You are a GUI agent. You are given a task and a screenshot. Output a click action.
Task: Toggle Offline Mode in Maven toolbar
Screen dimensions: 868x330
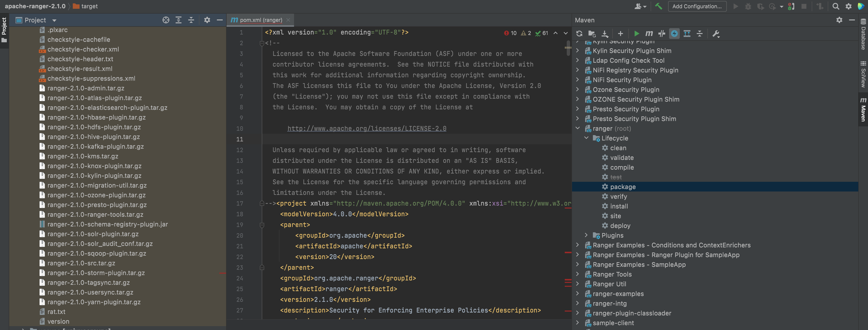point(662,33)
